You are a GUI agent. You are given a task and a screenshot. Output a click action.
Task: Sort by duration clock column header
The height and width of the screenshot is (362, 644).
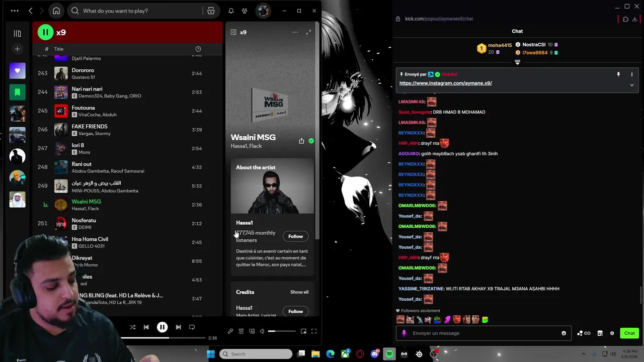198,49
